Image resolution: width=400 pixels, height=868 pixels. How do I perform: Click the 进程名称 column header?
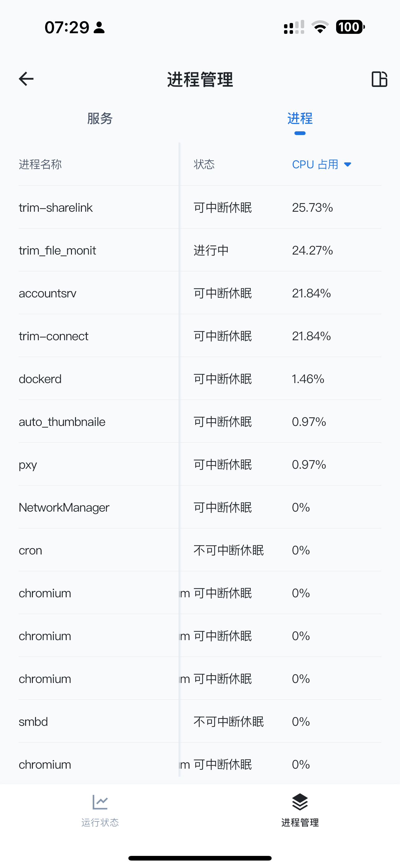(40, 165)
